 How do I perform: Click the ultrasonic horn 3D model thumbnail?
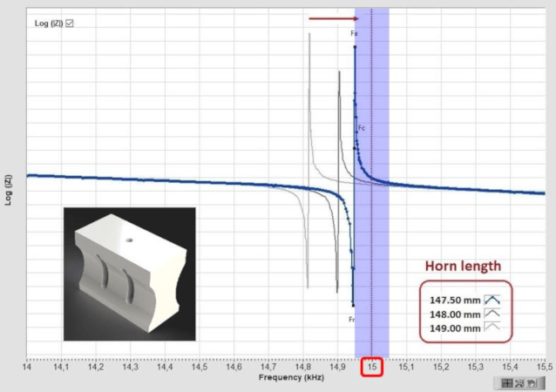[130, 274]
